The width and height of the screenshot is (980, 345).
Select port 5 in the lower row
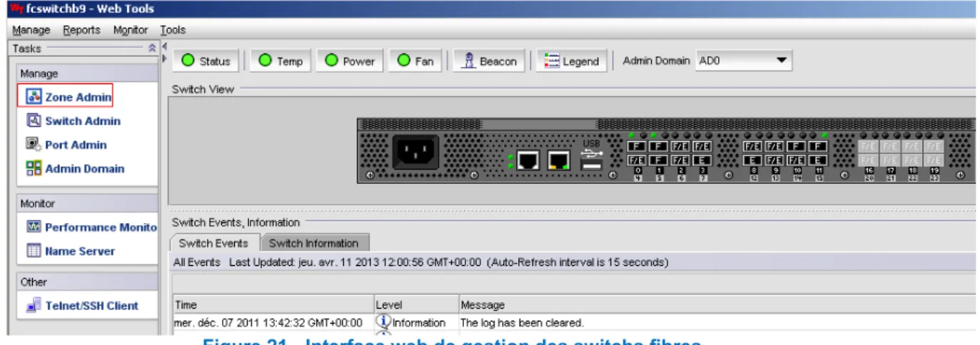pos(658,160)
